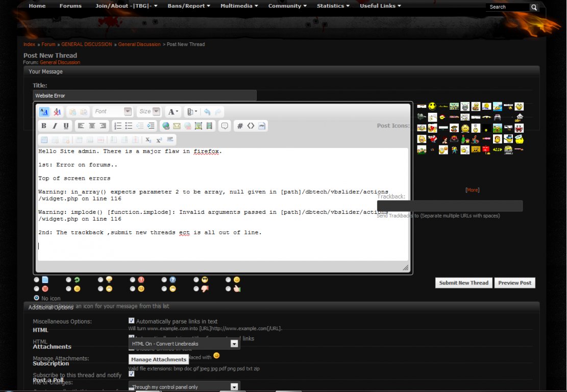
Task: Wrap selection in PHP tags
Action: (x=262, y=126)
